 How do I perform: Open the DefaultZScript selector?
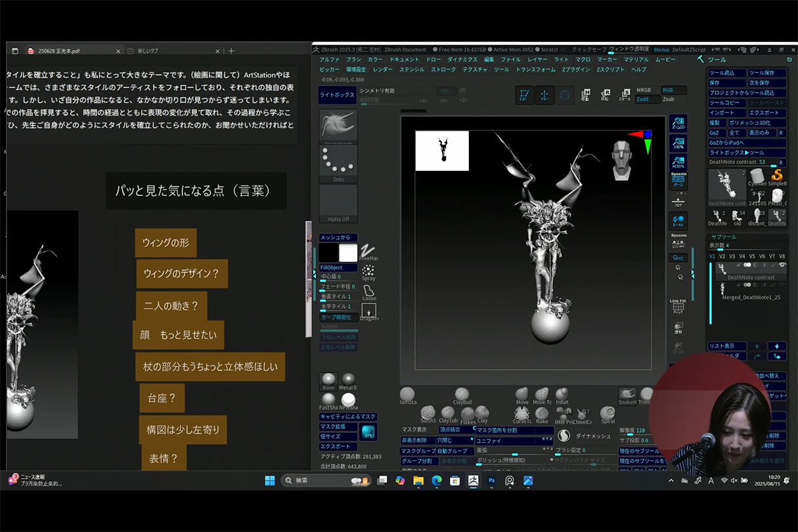coord(689,49)
